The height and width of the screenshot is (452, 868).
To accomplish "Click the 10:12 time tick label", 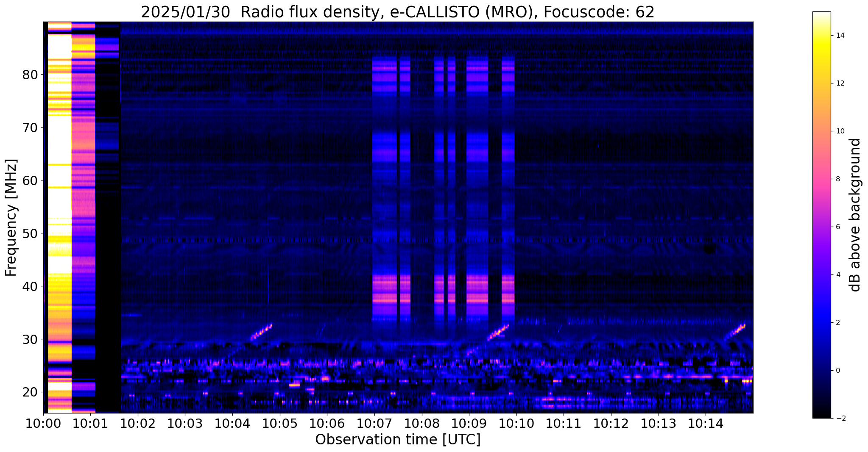I will tap(611, 424).
